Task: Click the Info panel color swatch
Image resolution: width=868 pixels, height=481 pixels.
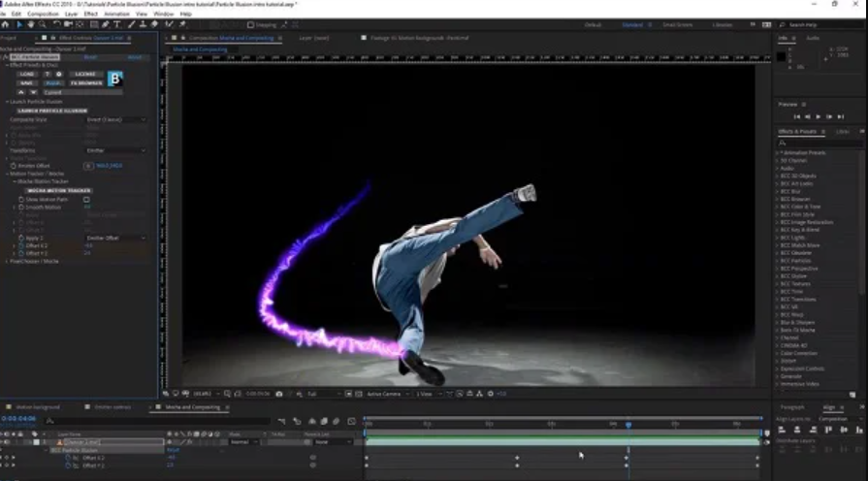Action: (781, 56)
